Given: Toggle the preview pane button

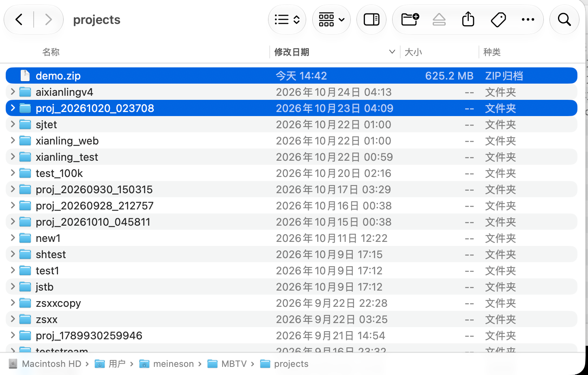Looking at the screenshot, I should coord(371,19).
